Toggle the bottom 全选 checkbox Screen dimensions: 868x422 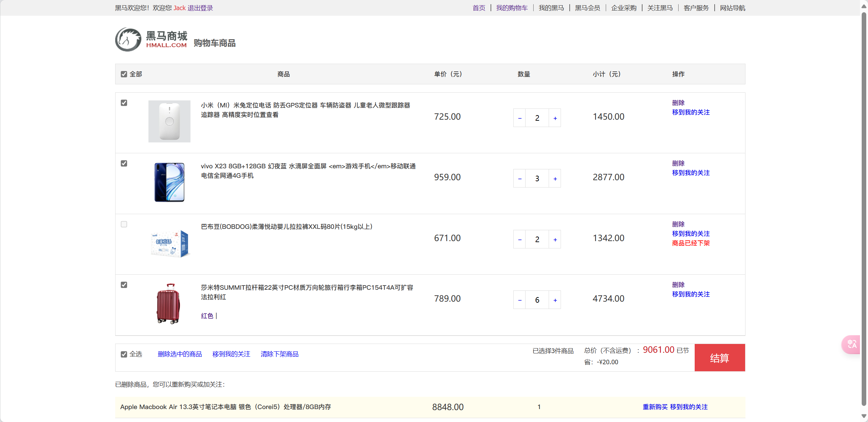click(x=124, y=354)
